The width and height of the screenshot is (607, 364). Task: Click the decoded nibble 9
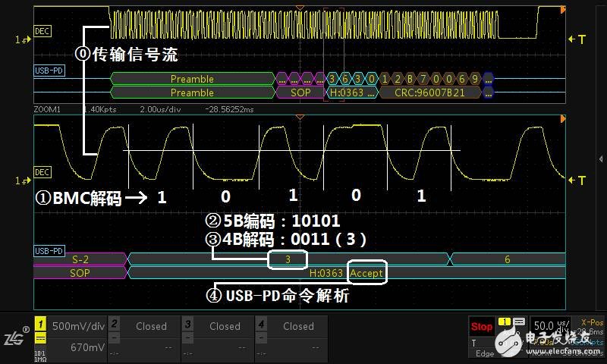tap(475, 79)
